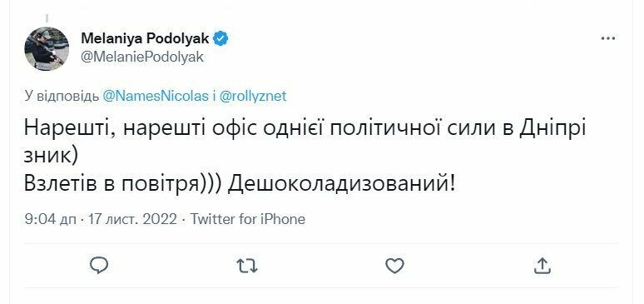Viewport: 644px width, 304px height.
Task: Click the Twitter for iPhone source link
Action: pyautogui.click(x=248, y=219)
